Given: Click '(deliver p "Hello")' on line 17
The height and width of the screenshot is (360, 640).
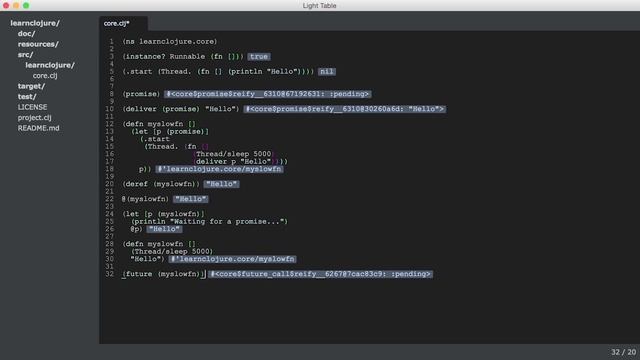Looking at the screenshot, I should 233,162.
